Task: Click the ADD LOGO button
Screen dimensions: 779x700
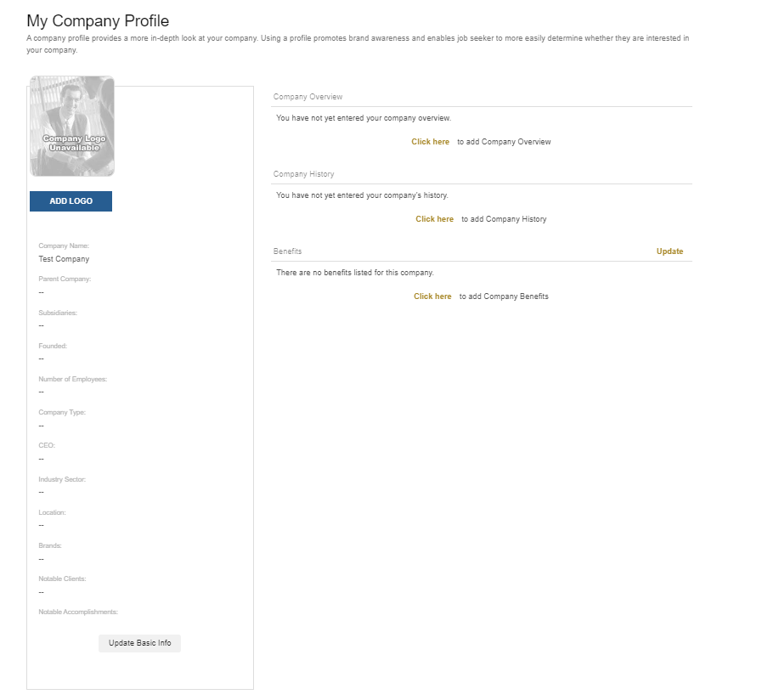Action: coord(71,201)
